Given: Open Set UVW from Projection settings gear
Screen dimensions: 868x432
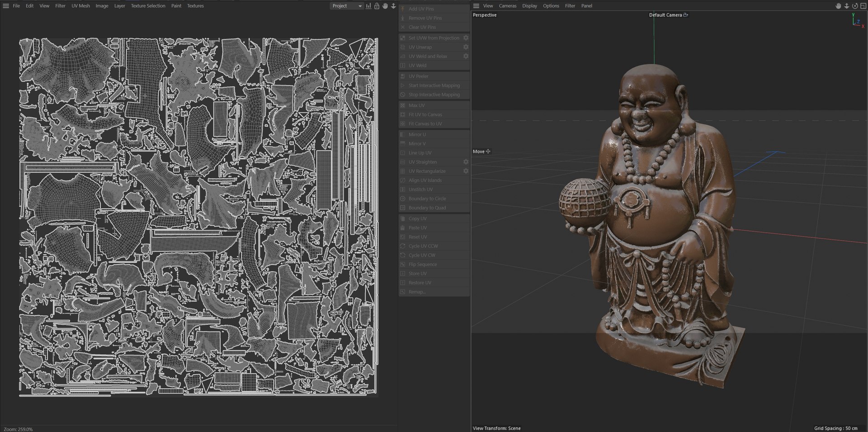Looking at the screenshot, I should tap(466, 38).
